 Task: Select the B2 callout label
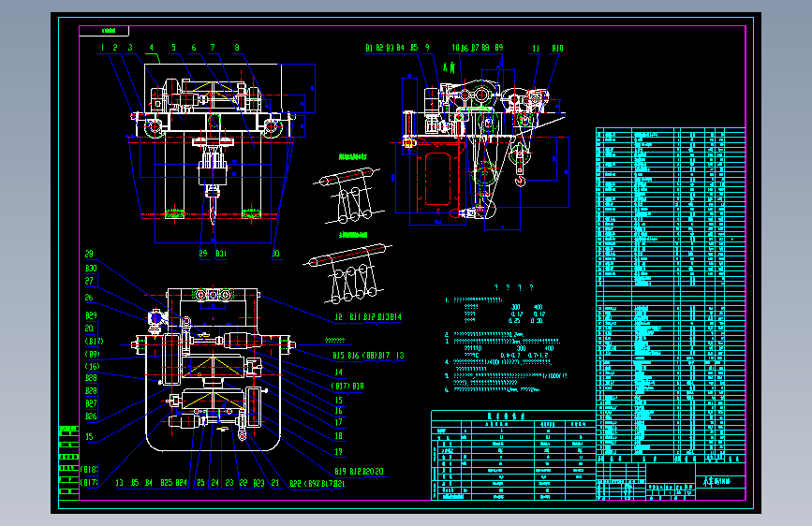tap(379, 48)
